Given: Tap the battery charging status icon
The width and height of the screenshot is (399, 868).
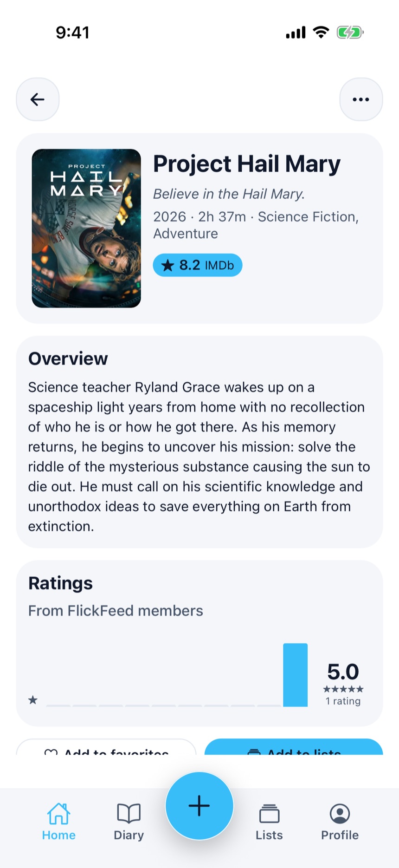Looking at the screenshot, I should tap(350, 33).
